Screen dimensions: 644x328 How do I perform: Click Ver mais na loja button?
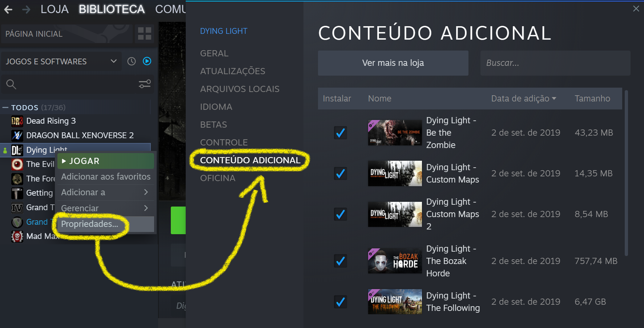pos(393,63)
